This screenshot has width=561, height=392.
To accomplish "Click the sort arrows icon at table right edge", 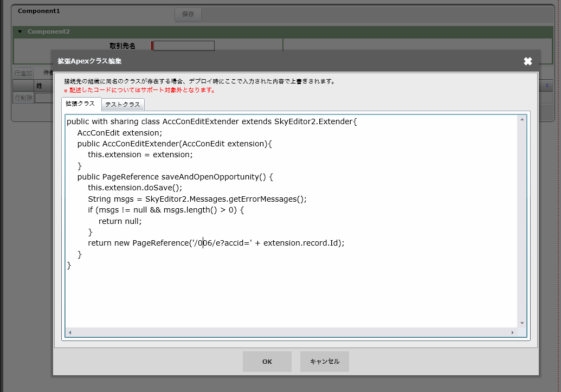I will pos(547,86).
